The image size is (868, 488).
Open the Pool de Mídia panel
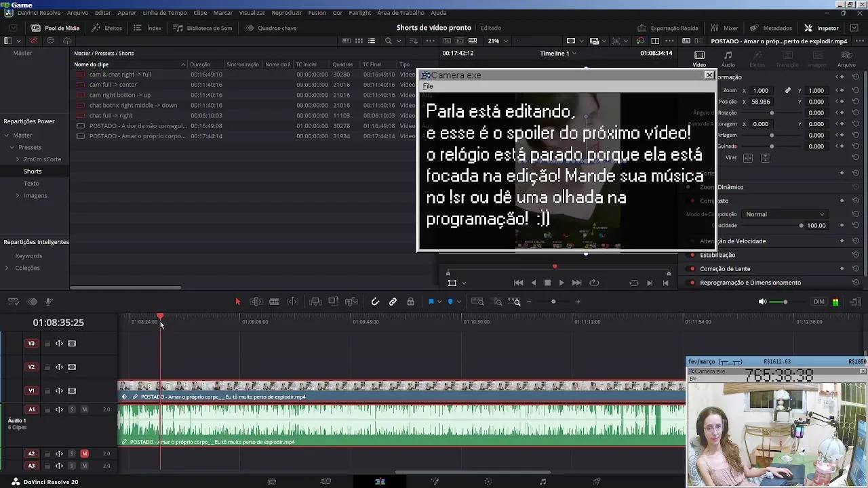click(55, 28)
